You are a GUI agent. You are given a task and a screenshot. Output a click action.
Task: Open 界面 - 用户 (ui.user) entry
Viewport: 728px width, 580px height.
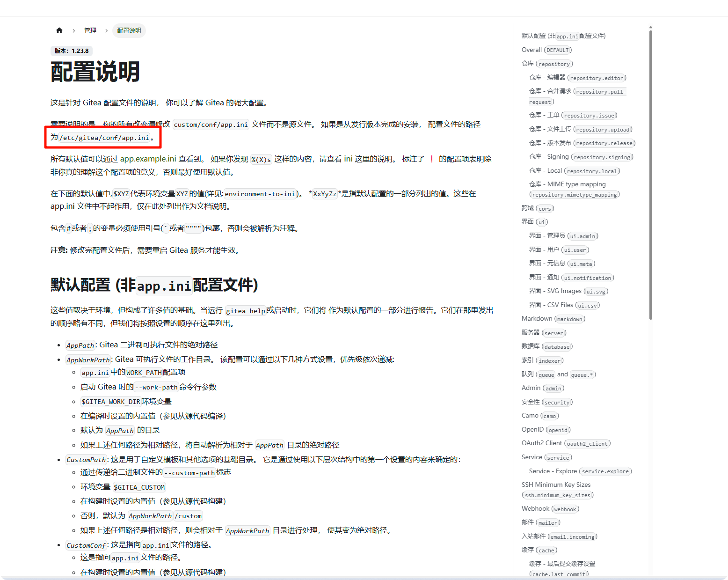pyautogui.click(x=559, y=250)
